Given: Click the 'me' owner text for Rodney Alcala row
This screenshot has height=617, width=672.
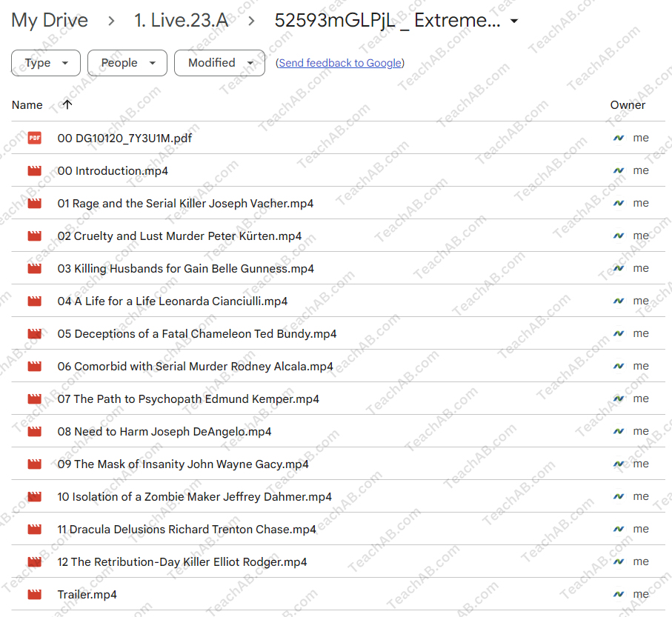Looking at the screenshot, I should 641,366.
